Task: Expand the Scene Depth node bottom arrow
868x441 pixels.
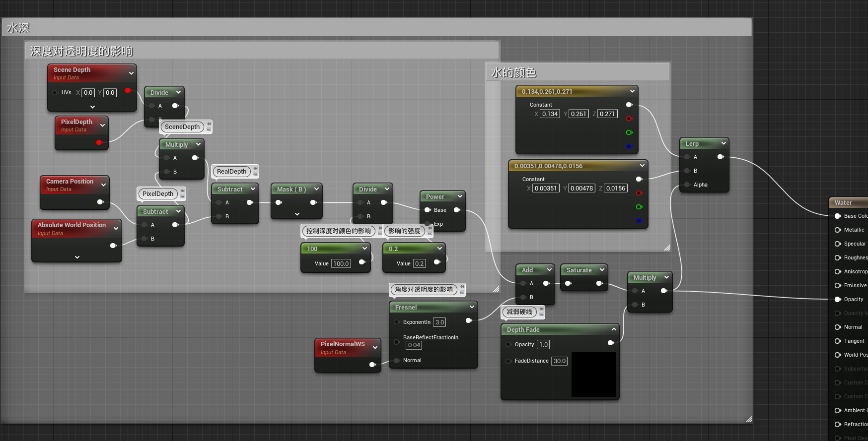Action: 92,107
